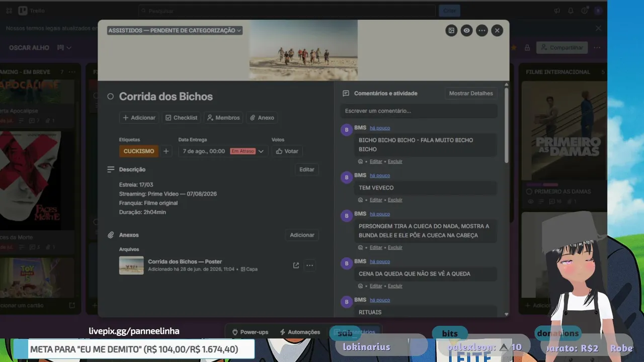This screenshot has height=362, width=644.
Task: Expand the board view switcher next to OSCAR ALHO
Action: [x=64, y=48]
